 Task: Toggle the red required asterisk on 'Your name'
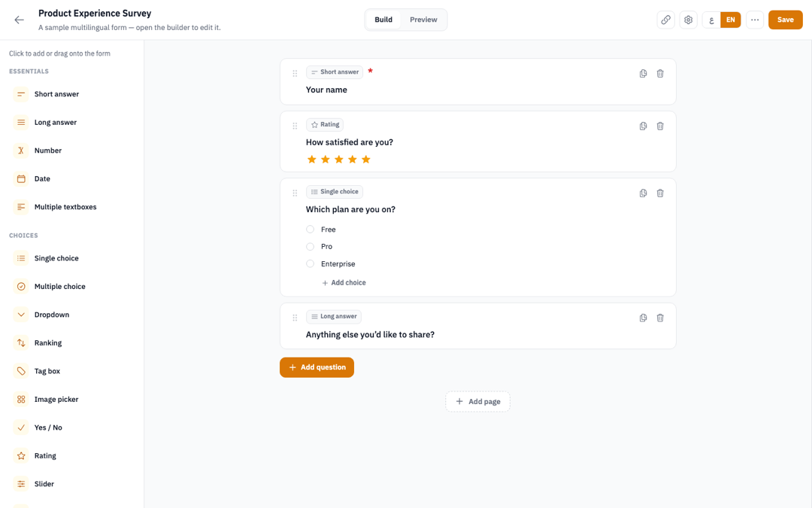[370, 71]
